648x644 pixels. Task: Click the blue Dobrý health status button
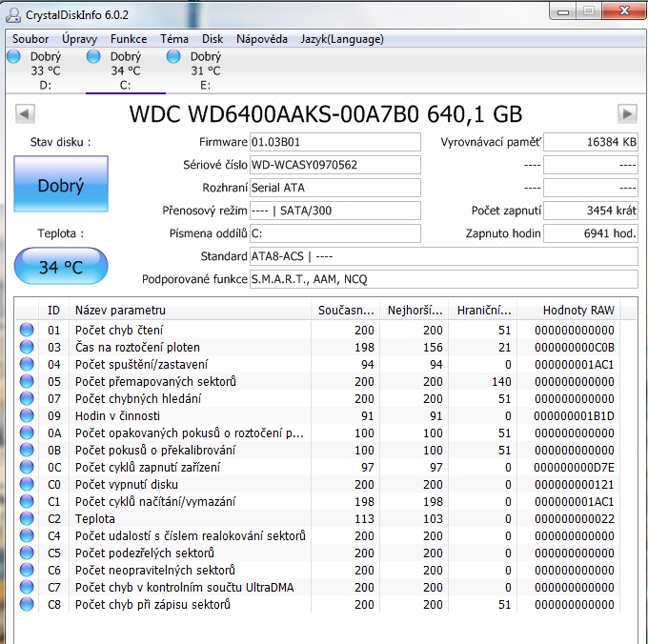pyautogui.click(x=61, y=185)
